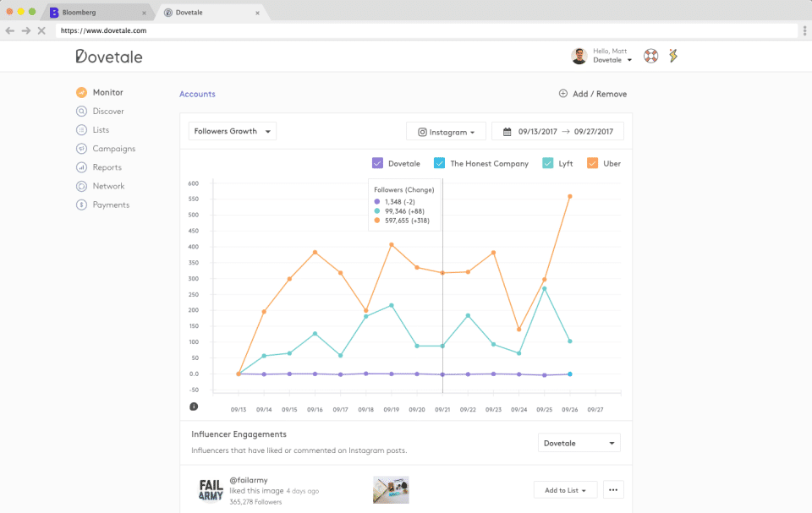The height and width of the screenshot is (513, 812).
Task: Open the Accounts link
Action: click(x=197, y=94)
